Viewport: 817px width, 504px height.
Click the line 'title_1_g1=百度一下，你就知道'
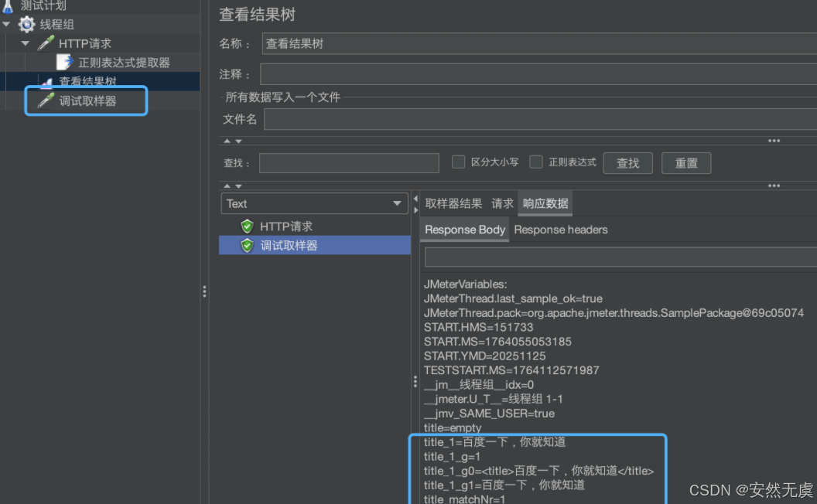point(504,485)
